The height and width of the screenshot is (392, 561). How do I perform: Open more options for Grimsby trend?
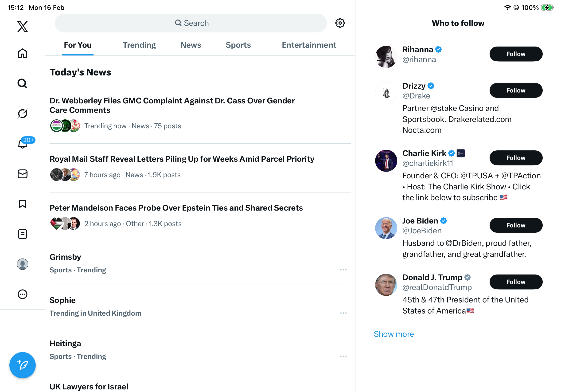[343, 270]
